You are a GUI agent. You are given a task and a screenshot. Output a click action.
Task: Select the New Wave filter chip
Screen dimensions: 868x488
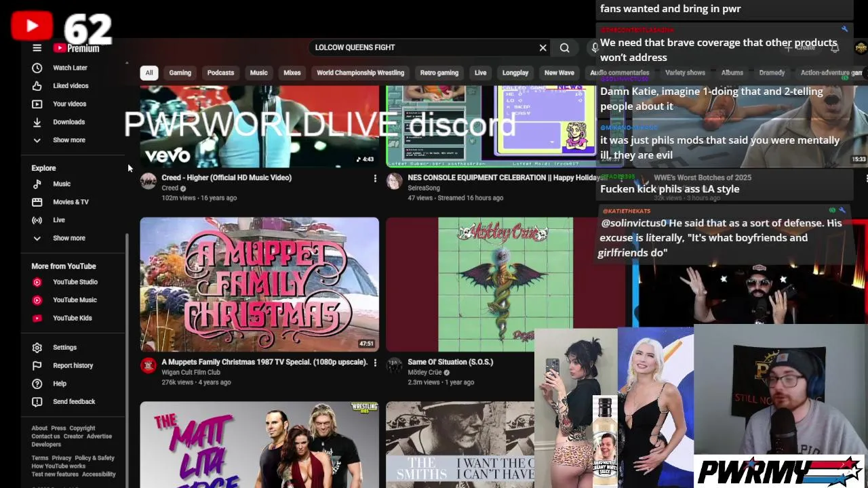(x=559, y=73)
